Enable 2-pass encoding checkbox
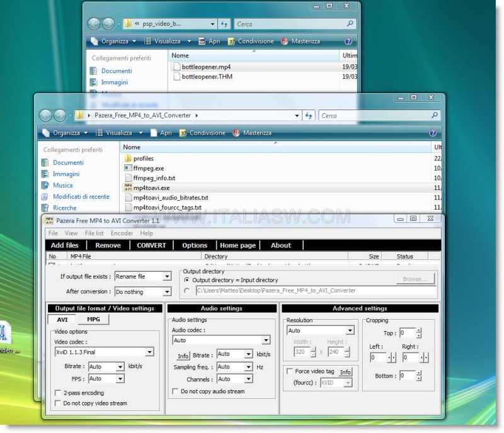 57,393
